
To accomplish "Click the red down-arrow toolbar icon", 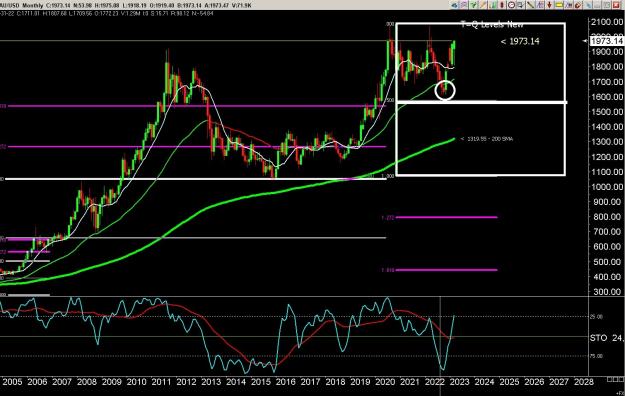I will pos(549,5).
